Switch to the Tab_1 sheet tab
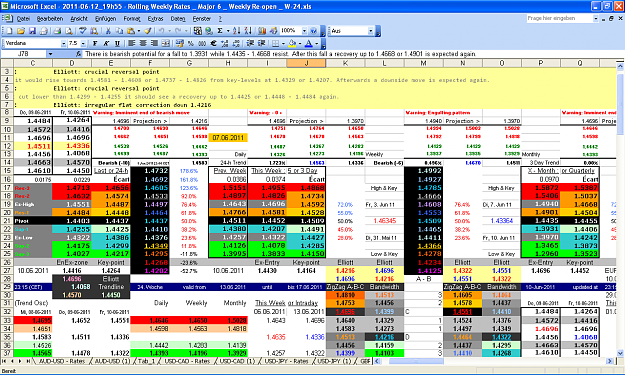 click(146, 361)
